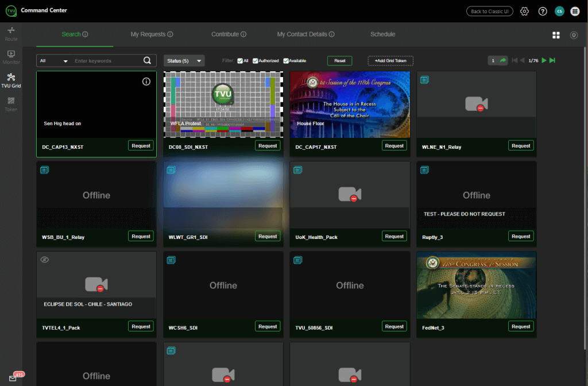
Task: Request the Ruptly_3 source
Action: pos(521,236)
